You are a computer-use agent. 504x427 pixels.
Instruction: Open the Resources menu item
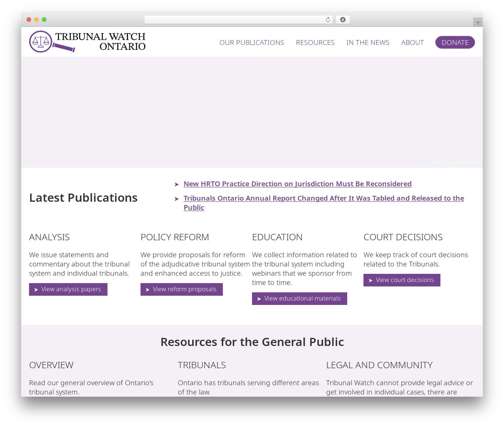click(x=315, y=43)
